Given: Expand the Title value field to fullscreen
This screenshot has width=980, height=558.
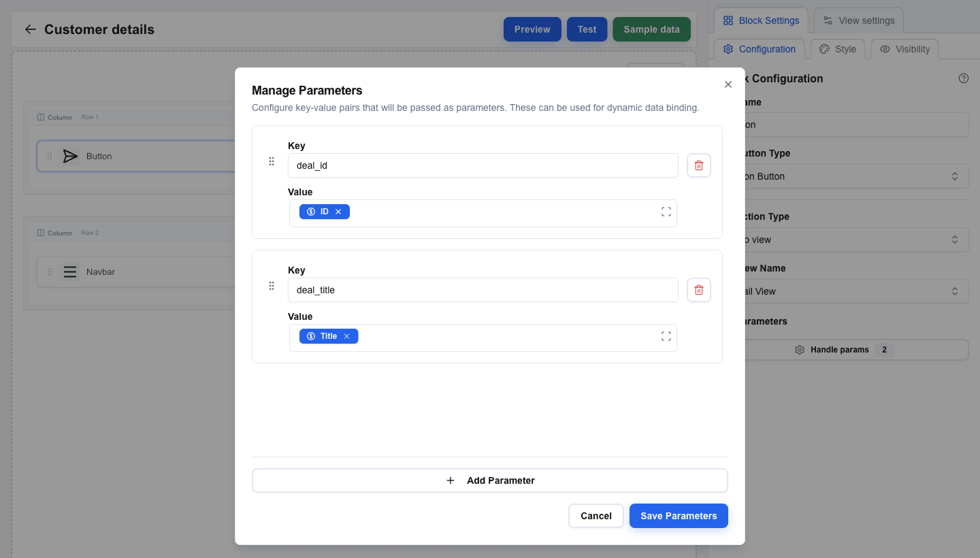Looking at the screenshot, I should click(x=666, y=336).
